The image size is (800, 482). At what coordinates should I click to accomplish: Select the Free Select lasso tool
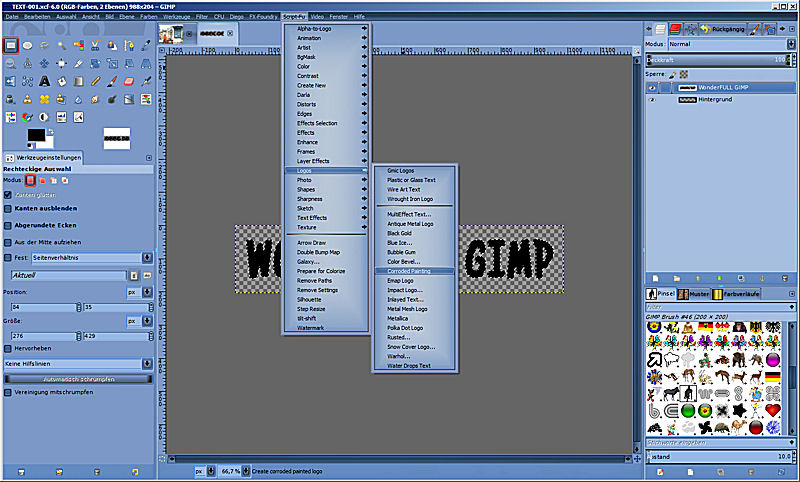(x=44, y=45)
